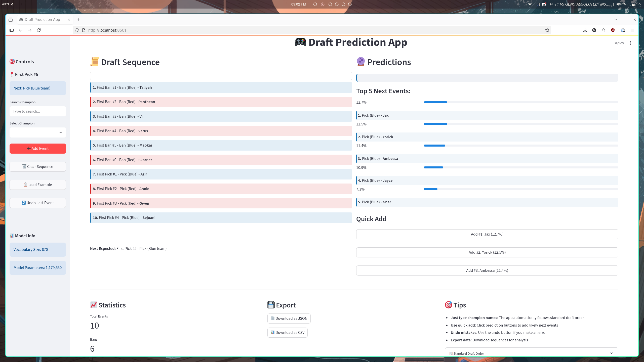644x362 pixels.
Task: Click the Wi-Fi tray icon
Action: coord(530,4)
